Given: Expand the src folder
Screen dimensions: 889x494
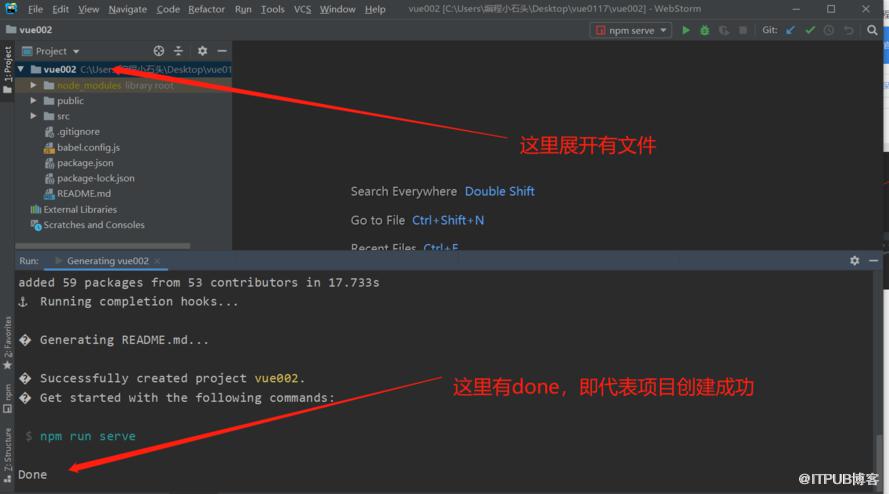Looking at the screenshot, I should [x=33, y=116].
